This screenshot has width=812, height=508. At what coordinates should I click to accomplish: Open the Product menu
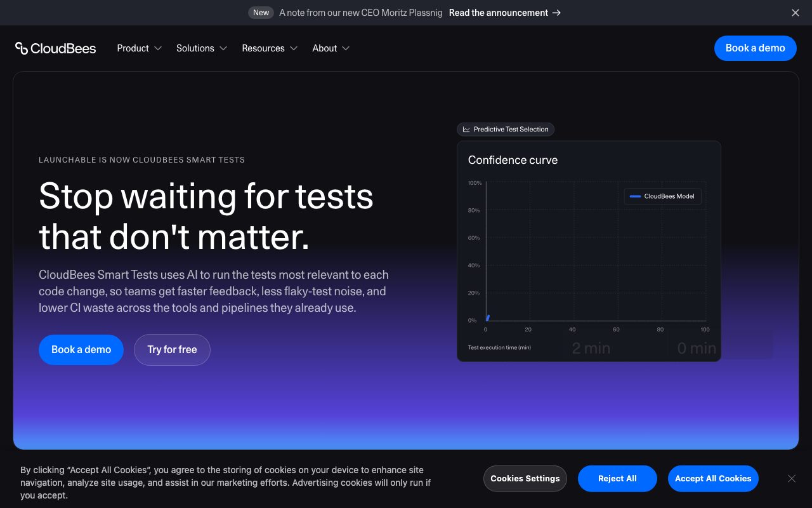(x=140, y=48)
